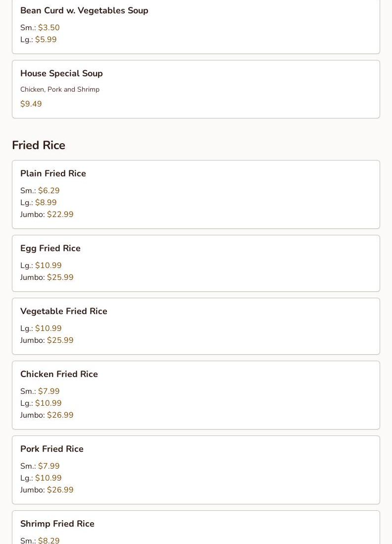Select the $9.49 House Special Soup price
This screenshot has width=392, height=544.
click(x=31, y=104)
